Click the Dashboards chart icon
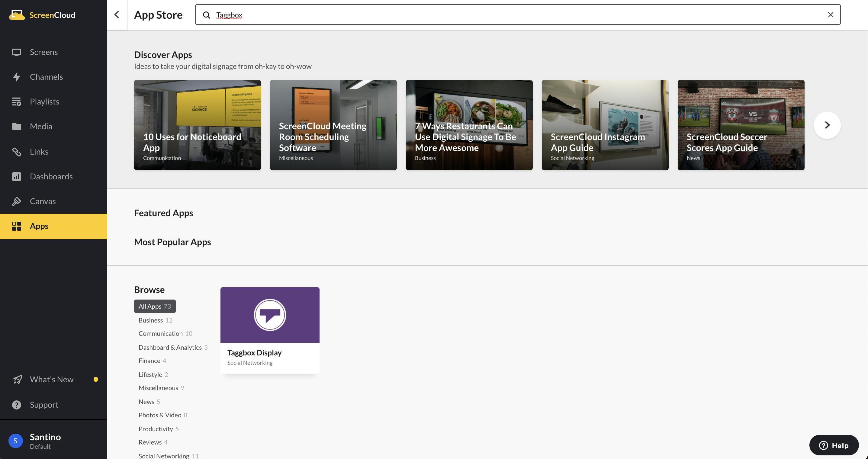 [x=17, y=177]
